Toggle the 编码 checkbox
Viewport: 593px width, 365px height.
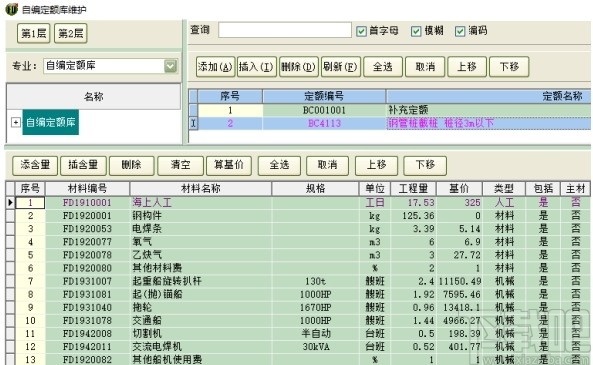(x=460, y=31)
